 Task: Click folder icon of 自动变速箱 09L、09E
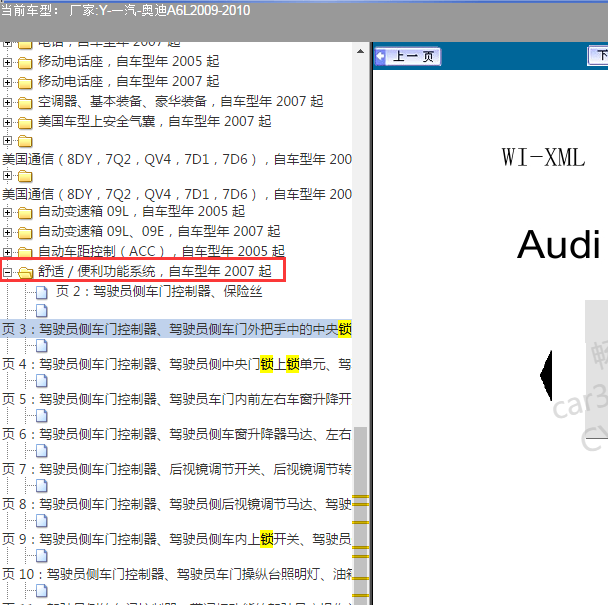pos(25,232)
